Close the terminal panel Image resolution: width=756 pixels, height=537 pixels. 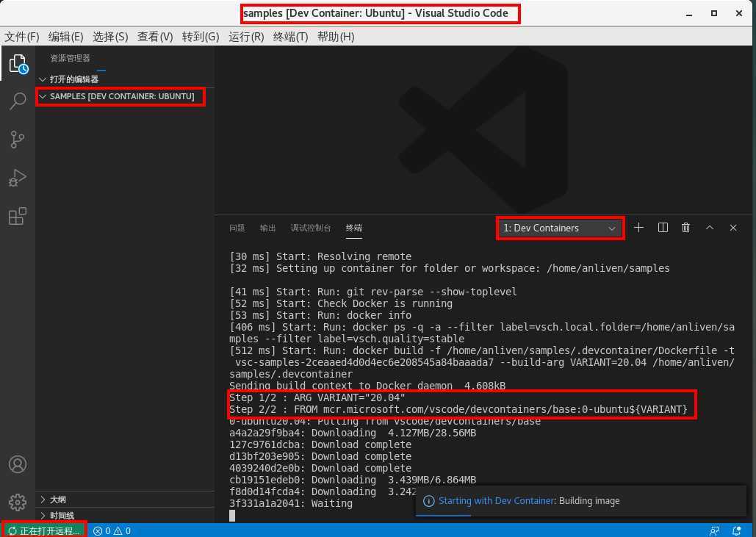[x=733, y=228]
